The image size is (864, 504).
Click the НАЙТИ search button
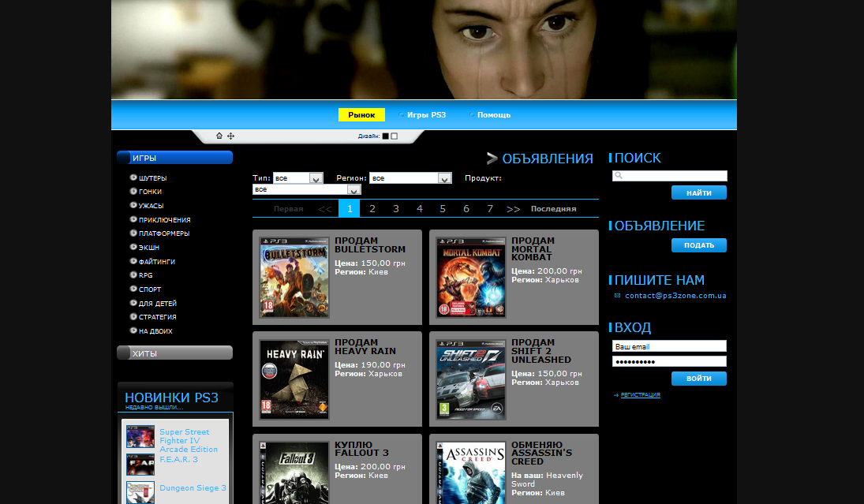tap(698, 192)
